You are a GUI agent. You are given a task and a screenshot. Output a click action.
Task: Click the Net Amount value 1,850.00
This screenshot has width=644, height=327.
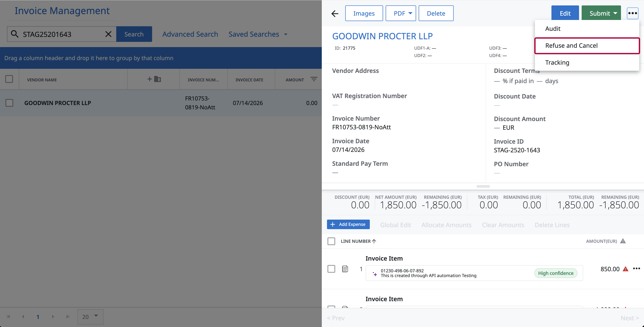398,205
